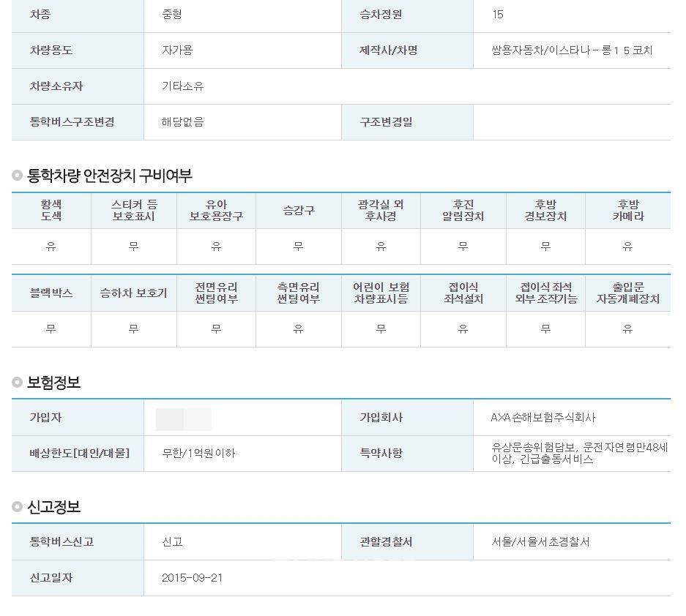Click the 광각실 외 후사경 header
The image size is (686, 616).
click(381, 210)
